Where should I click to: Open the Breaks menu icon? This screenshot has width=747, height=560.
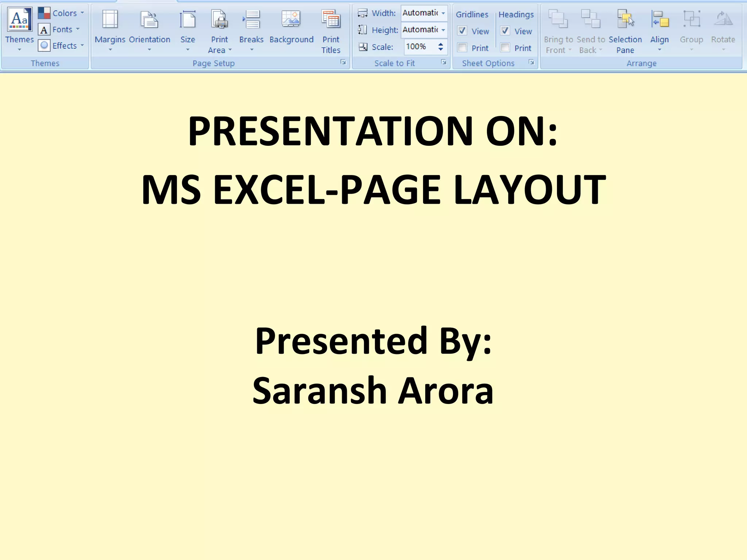251,20
